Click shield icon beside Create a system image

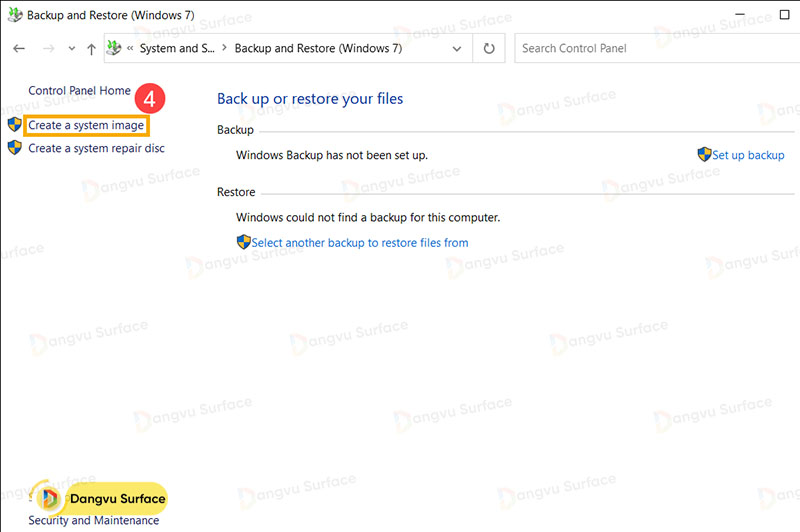click(x=15, y=124)
